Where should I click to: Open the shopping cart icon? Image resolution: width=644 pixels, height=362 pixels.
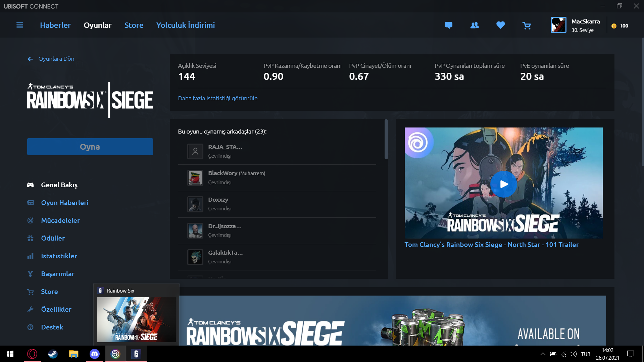pos(527,25)
